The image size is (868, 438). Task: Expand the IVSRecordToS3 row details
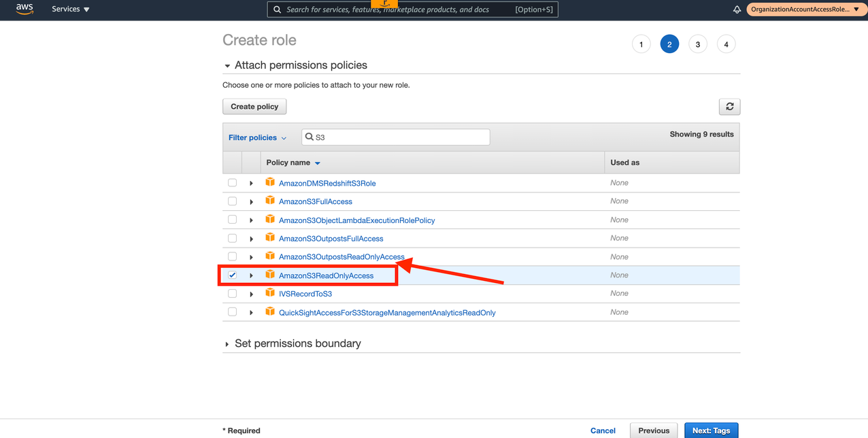(251, 294)
